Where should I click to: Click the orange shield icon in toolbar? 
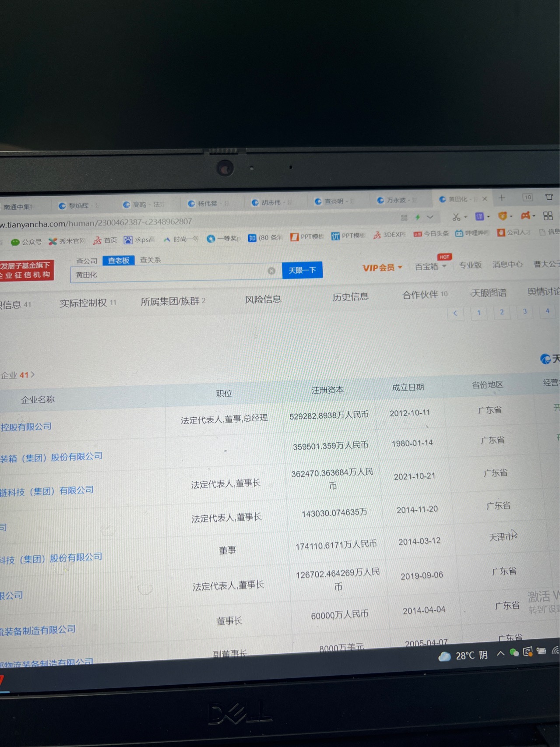point(503,216)
